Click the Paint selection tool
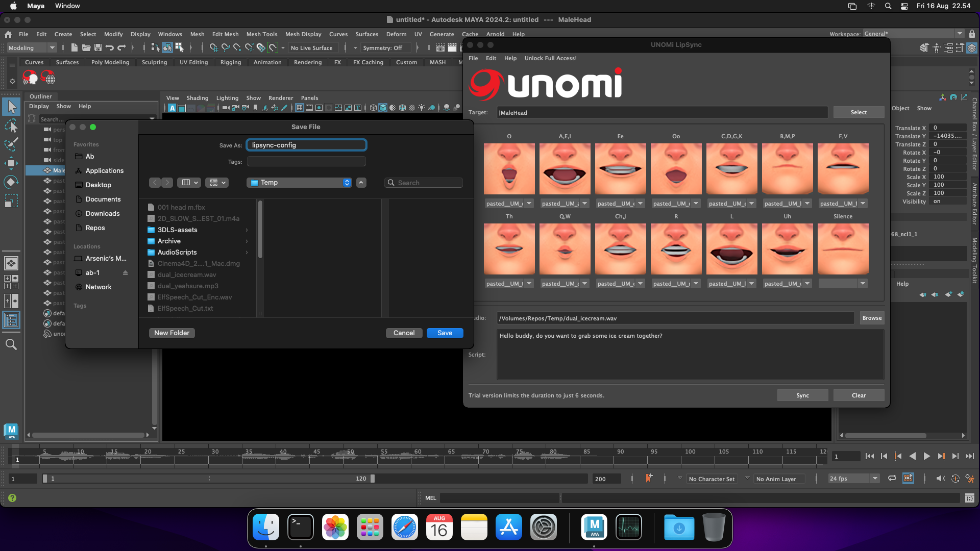The width and height of the screenshot is (980, 551). pyautogui.click(x=11, y=144)
